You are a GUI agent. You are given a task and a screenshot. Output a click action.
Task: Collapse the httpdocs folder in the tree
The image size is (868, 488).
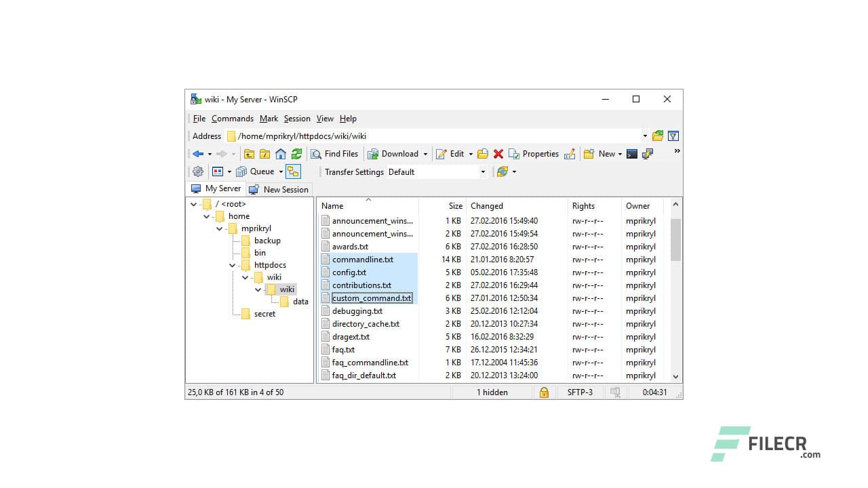(233, 264)
